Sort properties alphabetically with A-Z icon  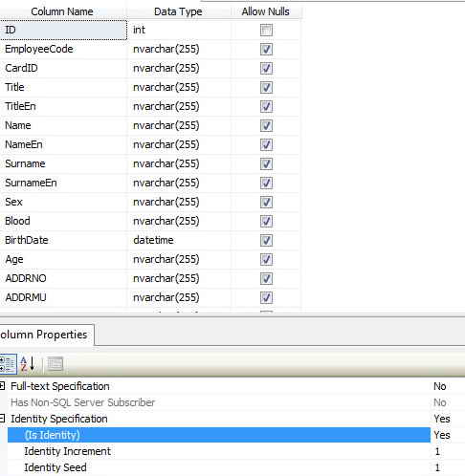[x=28, y=364]
